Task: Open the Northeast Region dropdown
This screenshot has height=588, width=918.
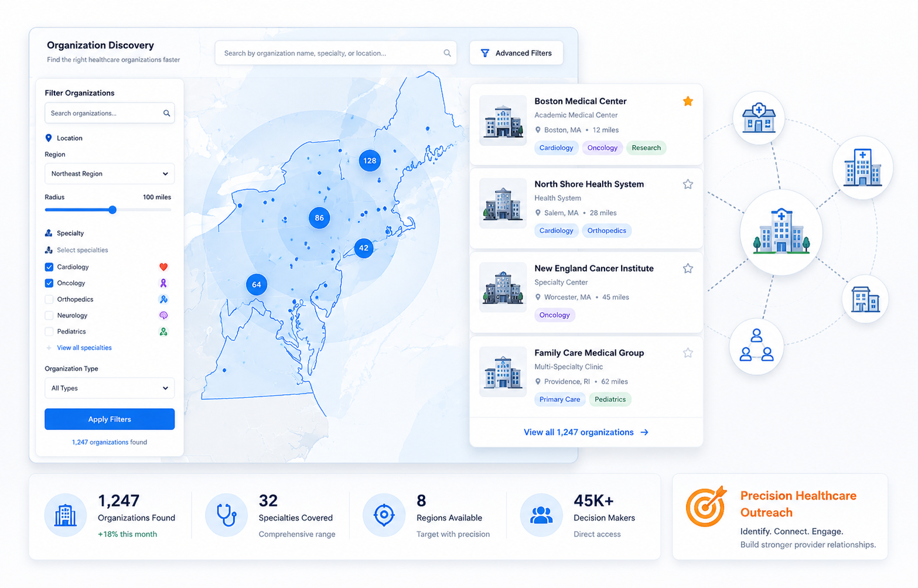Action: [110, 174]
